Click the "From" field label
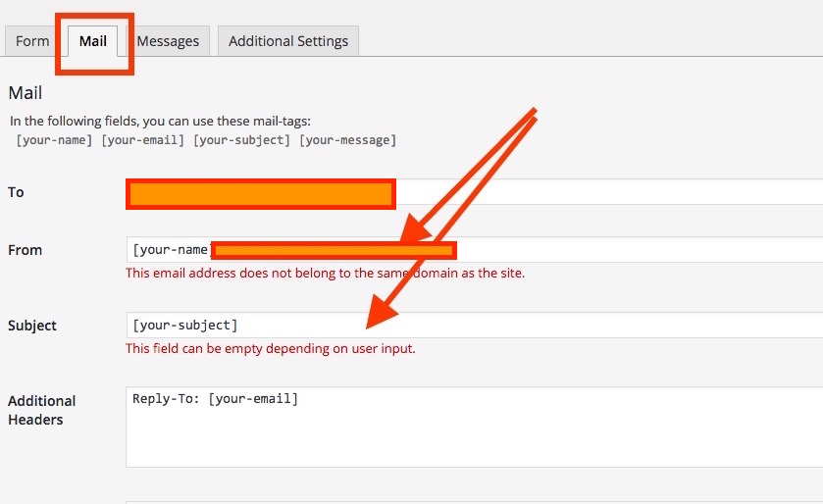 click(26, 250)
